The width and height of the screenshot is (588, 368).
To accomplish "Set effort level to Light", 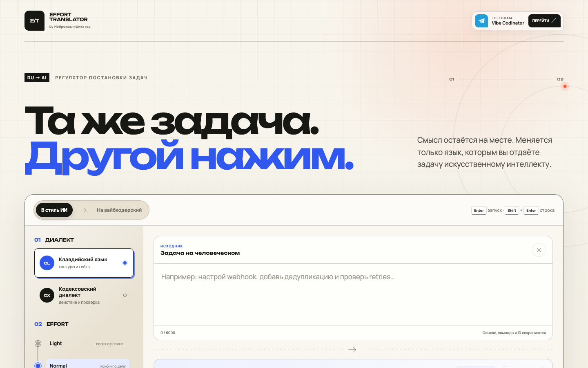I will (87, 343).
